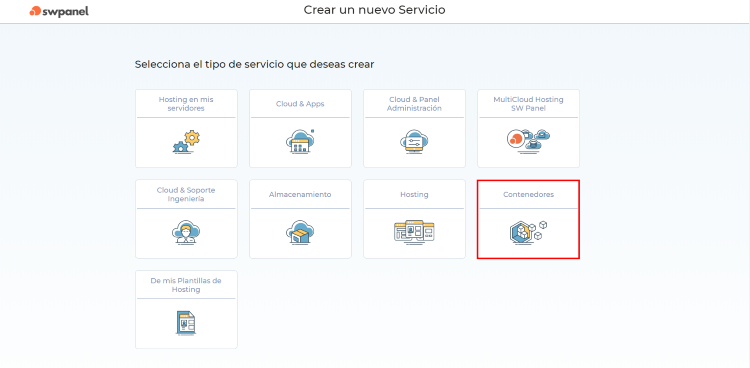Click the gears icon under Hosting en mis servidores
This screenshot has width=750, height=368.
click(187, 142)
